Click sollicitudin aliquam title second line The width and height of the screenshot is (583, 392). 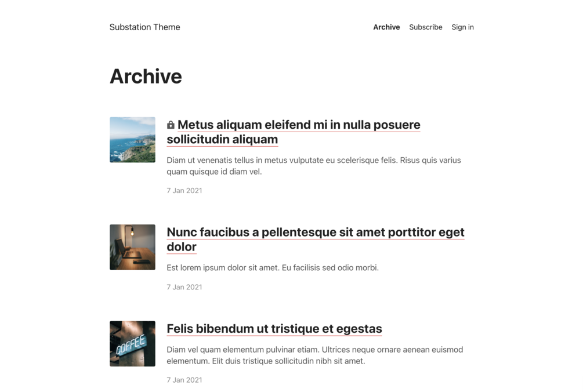pos(222,139)
